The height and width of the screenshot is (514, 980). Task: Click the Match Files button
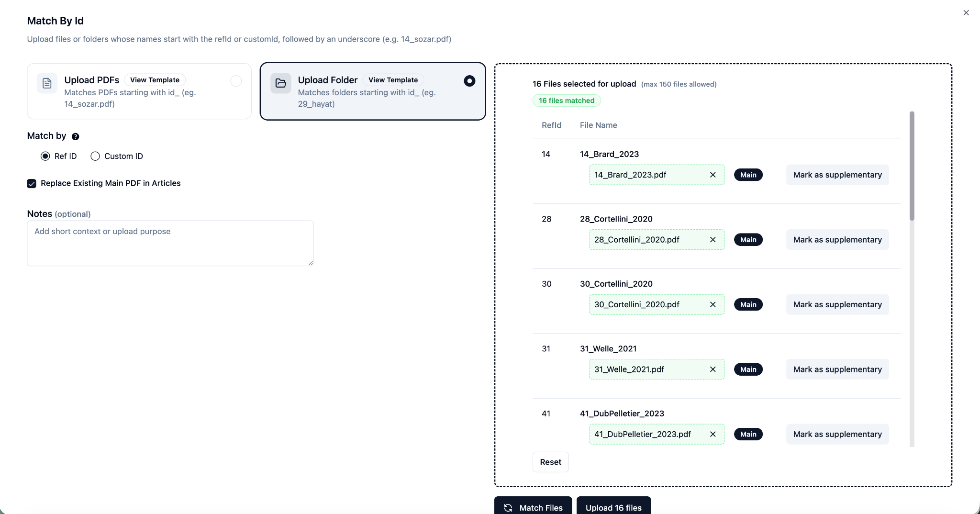click(533, 507)
